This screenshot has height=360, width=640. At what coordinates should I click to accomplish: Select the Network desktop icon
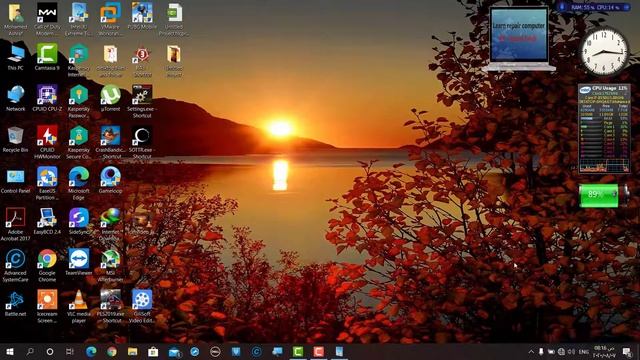pyautogui.click(x=16, y=98)
